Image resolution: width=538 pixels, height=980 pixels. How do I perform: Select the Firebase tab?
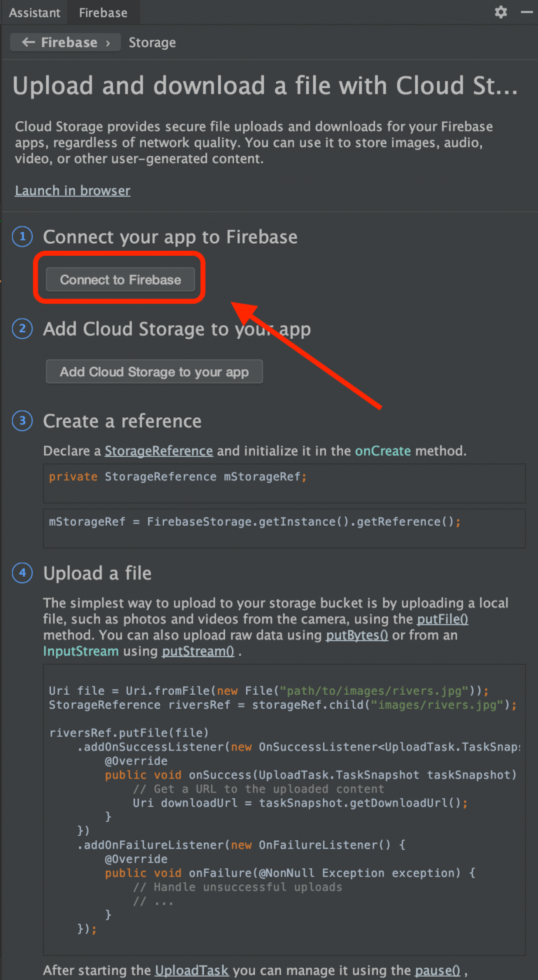(x=103, y=12)
